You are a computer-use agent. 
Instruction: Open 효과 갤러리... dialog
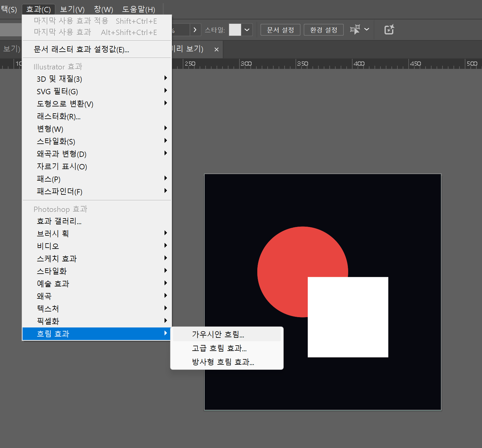tap(97, 221)
